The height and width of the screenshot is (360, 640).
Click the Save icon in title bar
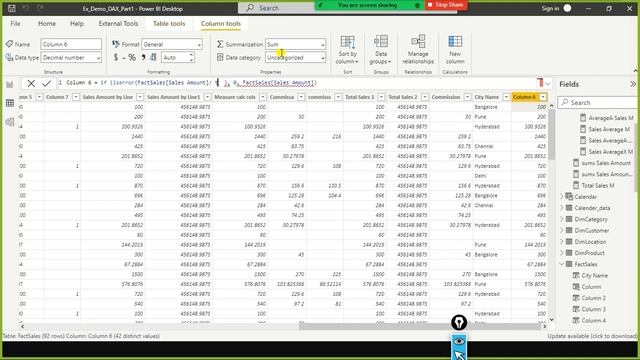[x=12, y=8]
